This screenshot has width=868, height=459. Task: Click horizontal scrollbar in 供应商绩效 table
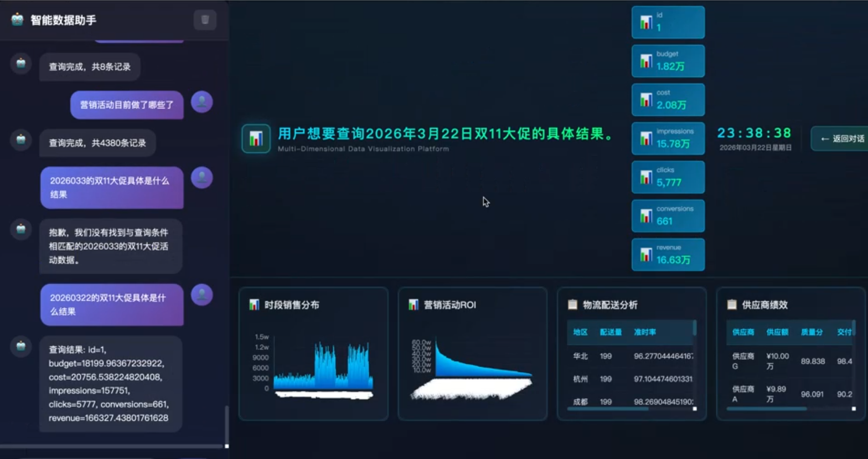[x=766, y=409]
